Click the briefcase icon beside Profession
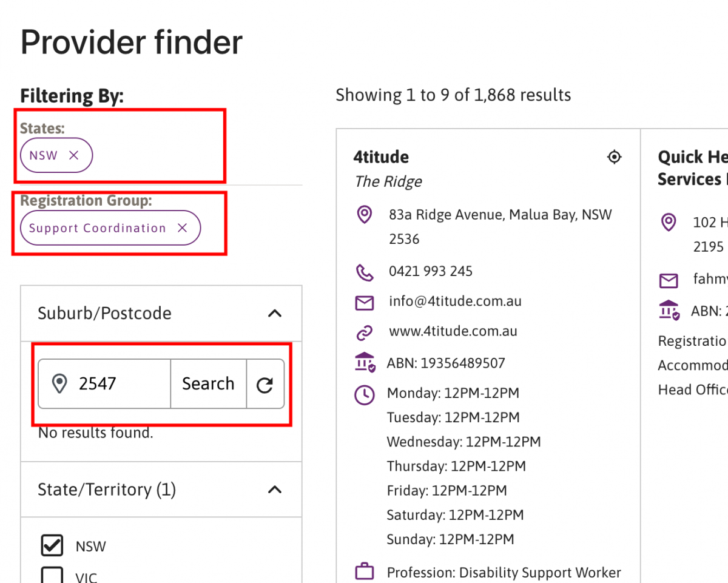The height and width of the screenshot is (583, 728). coord(364,572)
